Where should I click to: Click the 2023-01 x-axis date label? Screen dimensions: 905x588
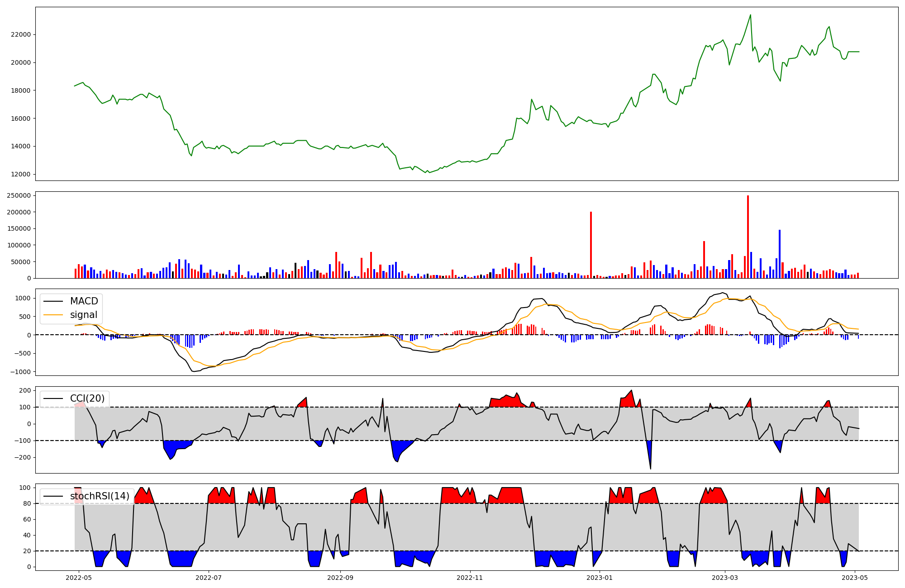[x=600, y=577]
